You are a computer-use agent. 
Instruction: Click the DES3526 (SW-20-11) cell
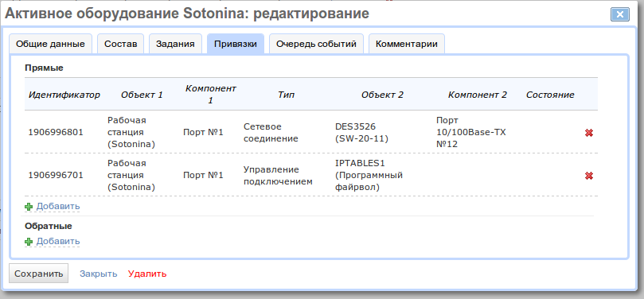point(361,133)
